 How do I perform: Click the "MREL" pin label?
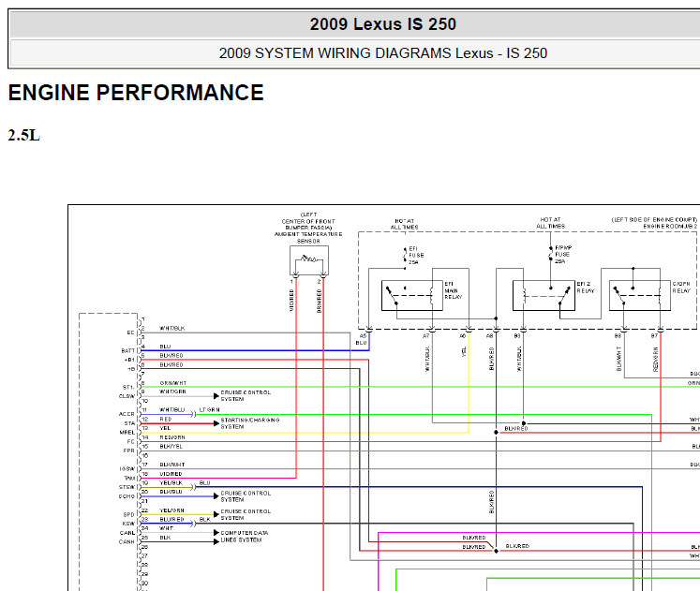tap(127, 432)
